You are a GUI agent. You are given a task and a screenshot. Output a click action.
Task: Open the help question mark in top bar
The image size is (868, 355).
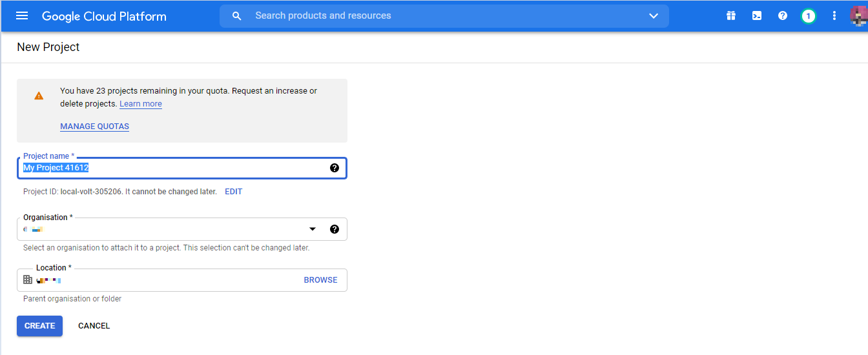tap(783, 15)
